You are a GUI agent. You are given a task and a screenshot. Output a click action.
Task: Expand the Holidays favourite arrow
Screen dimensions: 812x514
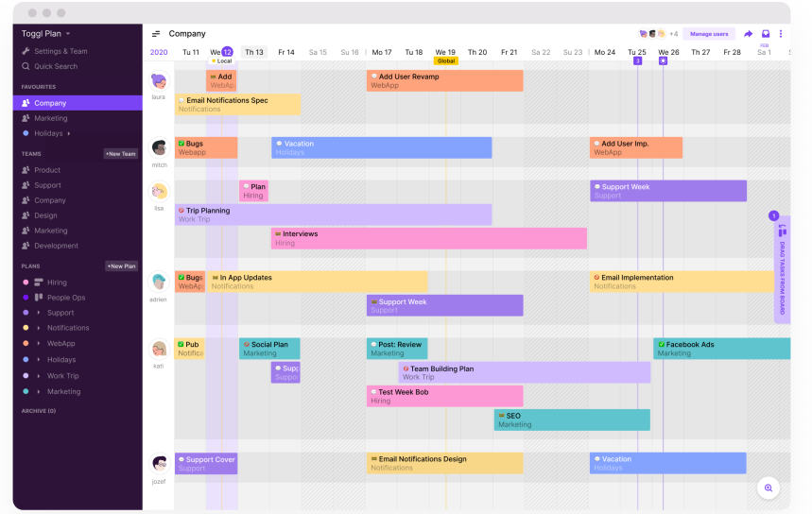[69, 133]
